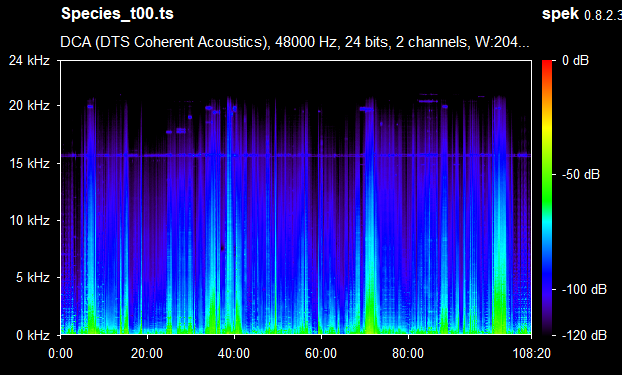Viewport: 622px width, 375px height.
Task: Click the 0.8.2.3 version number
Action: point(603,15)
